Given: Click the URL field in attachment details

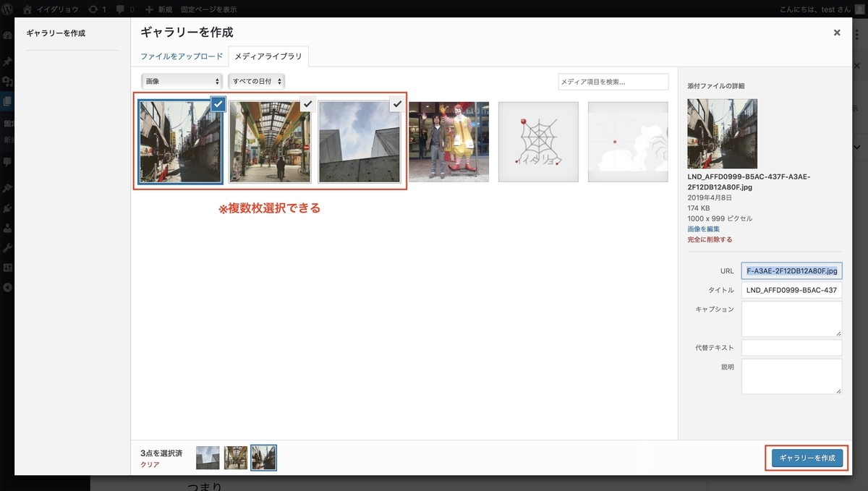Looking at the screenshot, I should [791, 271].
